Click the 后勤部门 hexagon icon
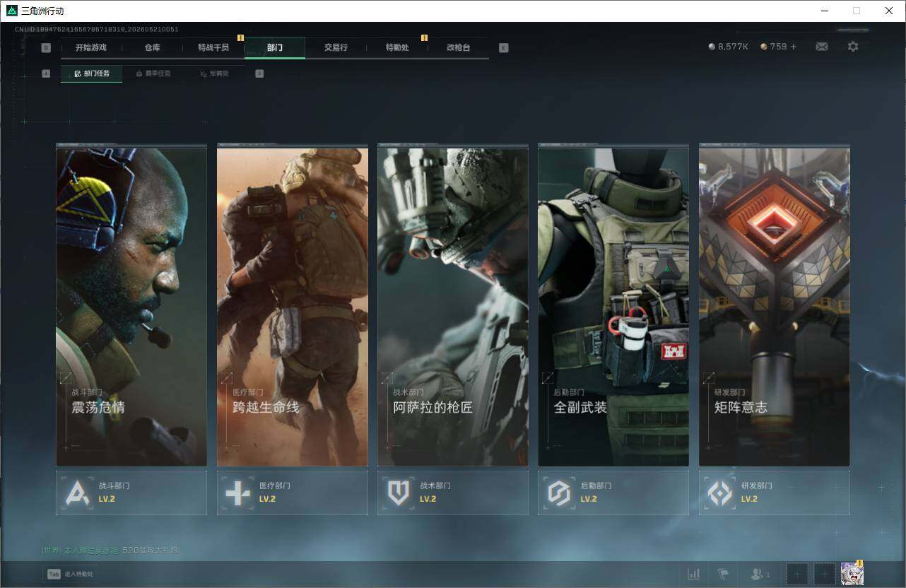The width and height of the screenshot is (906, 588). 559,493
